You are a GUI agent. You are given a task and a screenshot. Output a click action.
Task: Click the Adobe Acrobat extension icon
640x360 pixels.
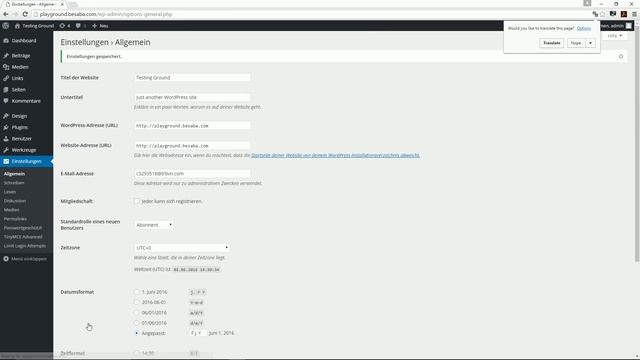624,14
